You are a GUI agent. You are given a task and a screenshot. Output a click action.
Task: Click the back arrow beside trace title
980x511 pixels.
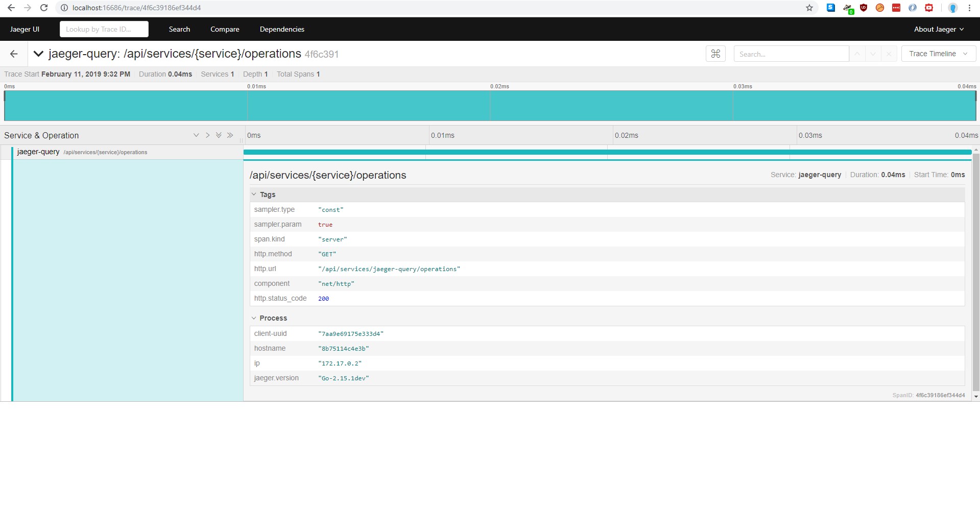pyautogui.click(x=14, y=54)
